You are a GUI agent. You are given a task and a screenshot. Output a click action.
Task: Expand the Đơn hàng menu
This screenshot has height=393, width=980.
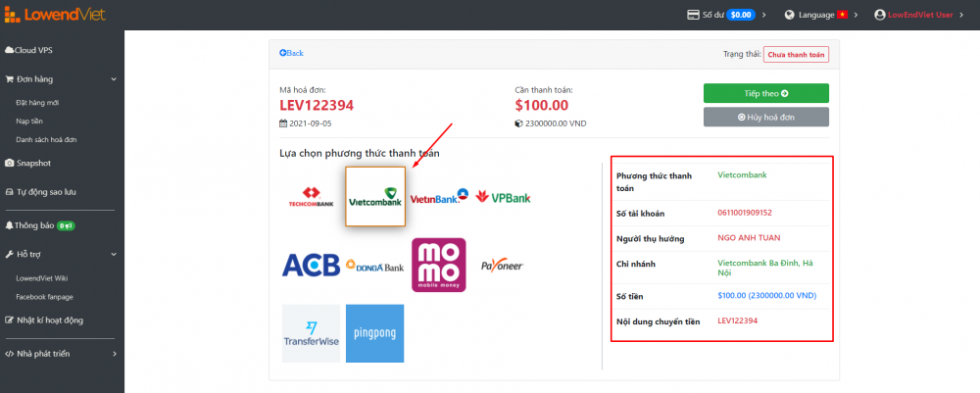click(x=61, y=79)
